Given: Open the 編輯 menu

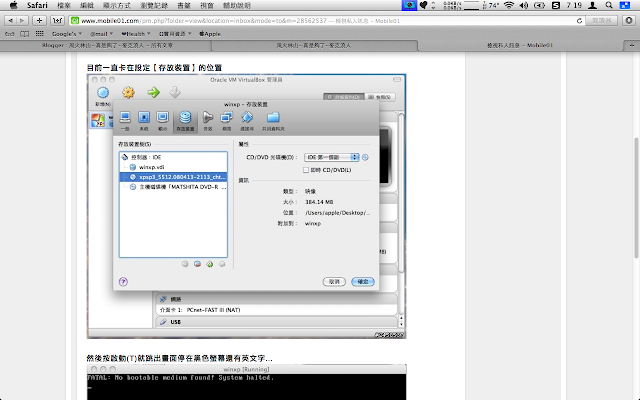Looking at the screenshot, I should [x=87, y=5].
